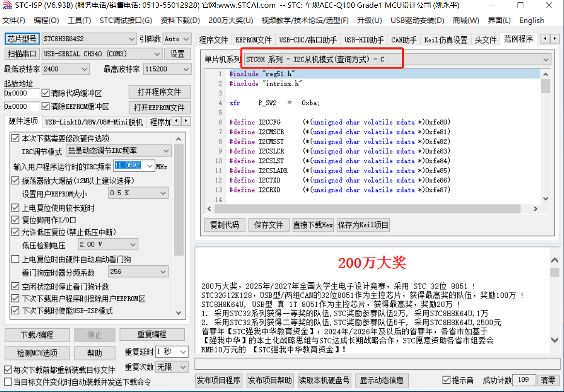Open the 文件(F) menu

click(14, 20)
